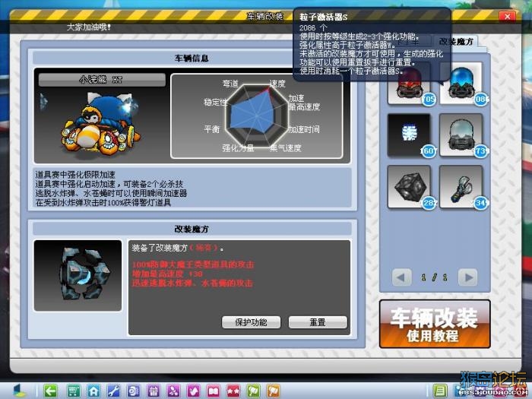The height and width of the screenshot is (399, 532).
Task: Select the red particle activator item
Action: [409, 84]
